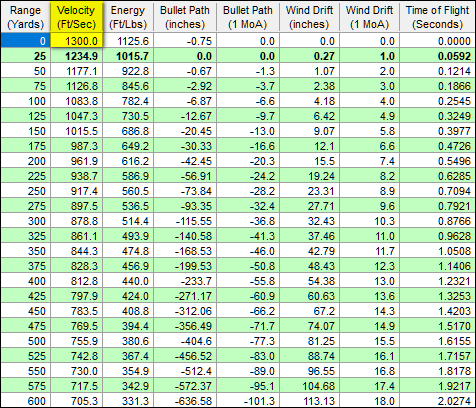Click the Range (Yards) column header
This screenshot has width=476, height=408.
pos(25,17)
